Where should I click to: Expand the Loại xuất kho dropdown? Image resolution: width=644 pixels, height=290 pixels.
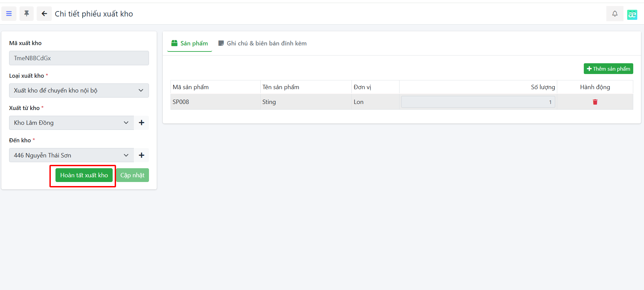point(79,90)
